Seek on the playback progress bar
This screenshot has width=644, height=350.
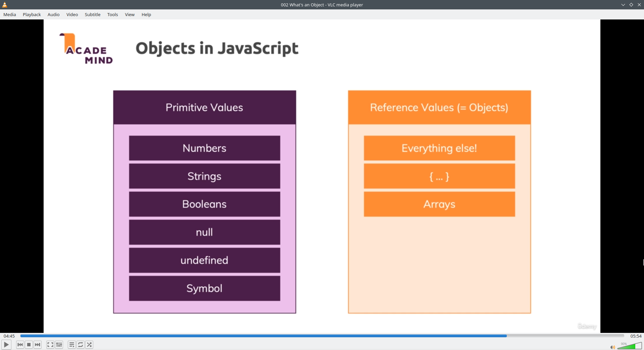coord(322,336)
